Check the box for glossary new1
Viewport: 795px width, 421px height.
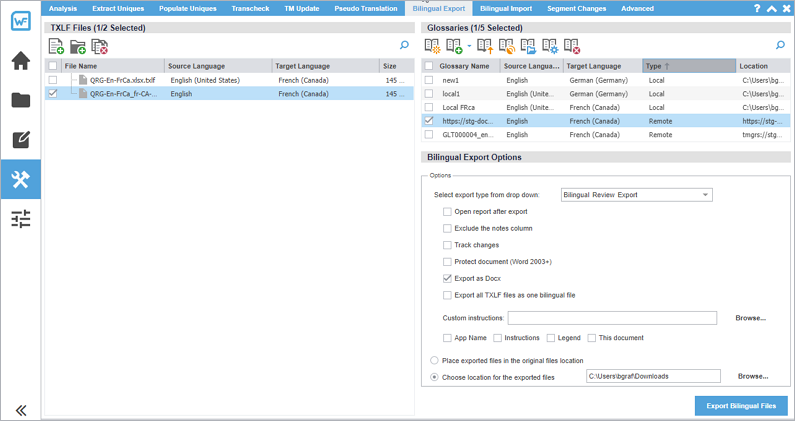(429, 80)
